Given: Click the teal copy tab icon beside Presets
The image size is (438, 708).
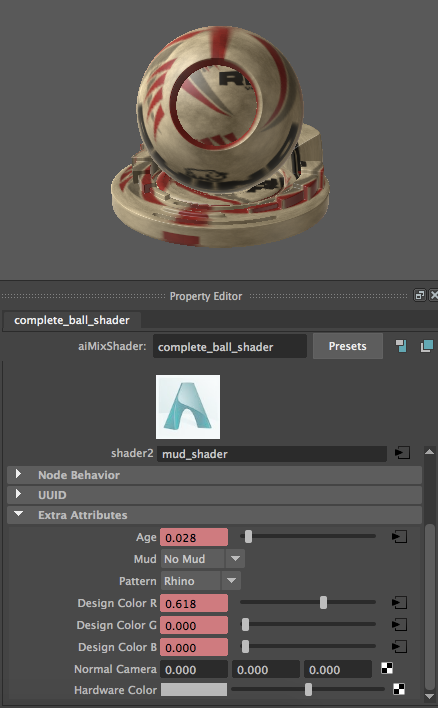Looking at the screenshot, I should click(427, 346).
